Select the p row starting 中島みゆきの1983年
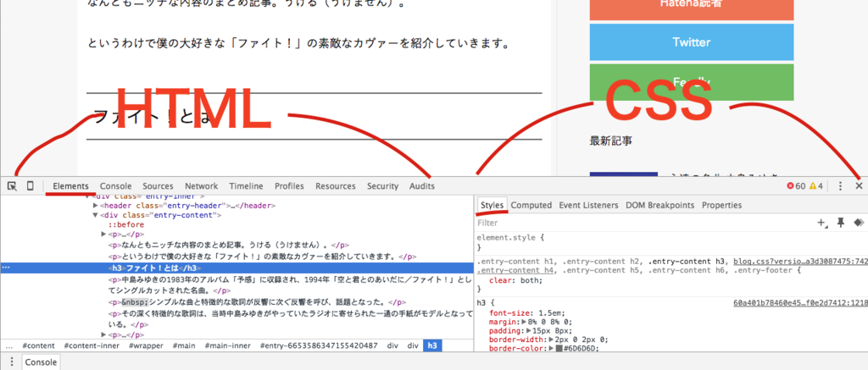The image size is (868, 370). coord(290,284)
